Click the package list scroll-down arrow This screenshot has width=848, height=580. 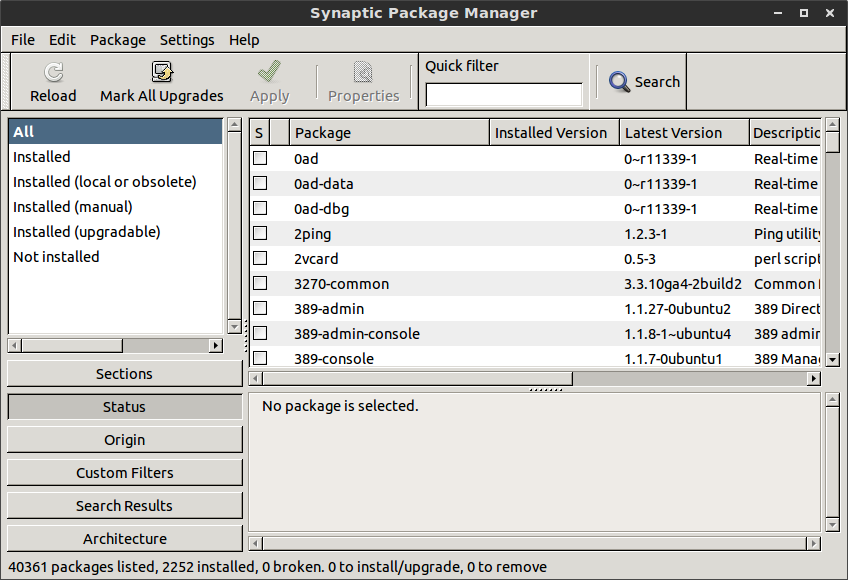833,359
